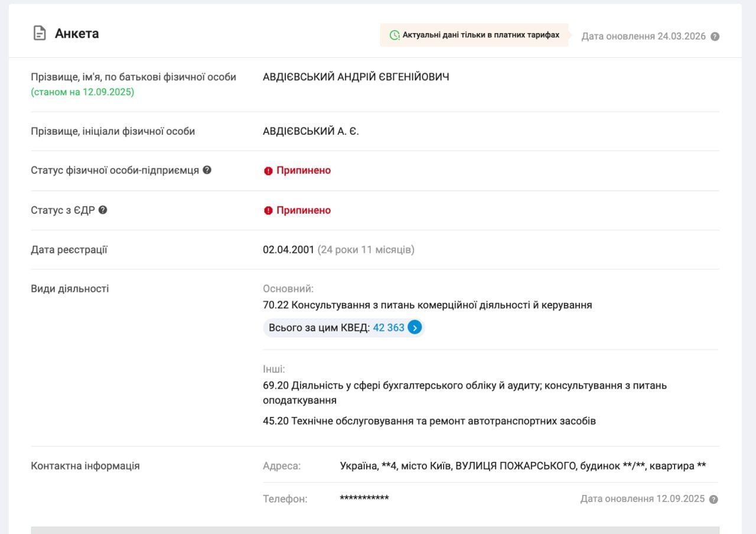
Task: Select main activity 70.22 Консультування text
Action: pyautogui.click(x=427, y=305)
